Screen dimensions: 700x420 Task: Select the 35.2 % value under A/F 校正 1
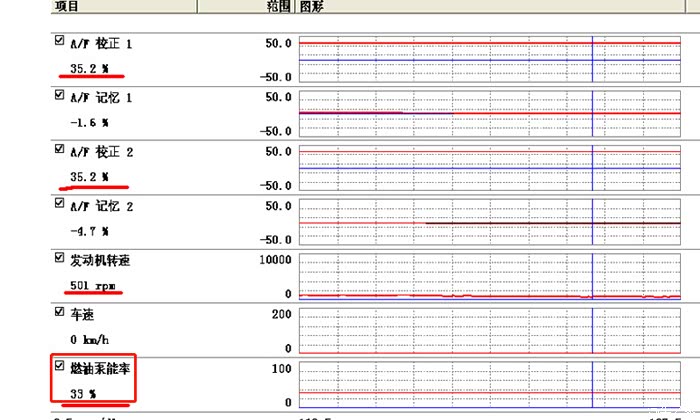click(89, 70)
